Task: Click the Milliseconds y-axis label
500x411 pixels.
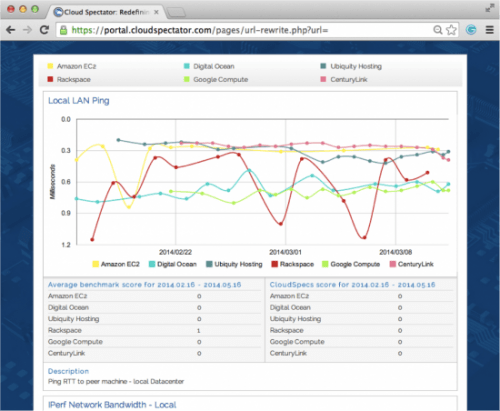Action: click(52, 182)
